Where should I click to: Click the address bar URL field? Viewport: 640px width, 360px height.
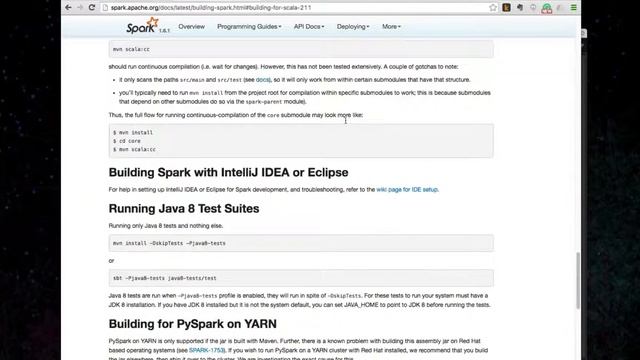pos(298,7)
